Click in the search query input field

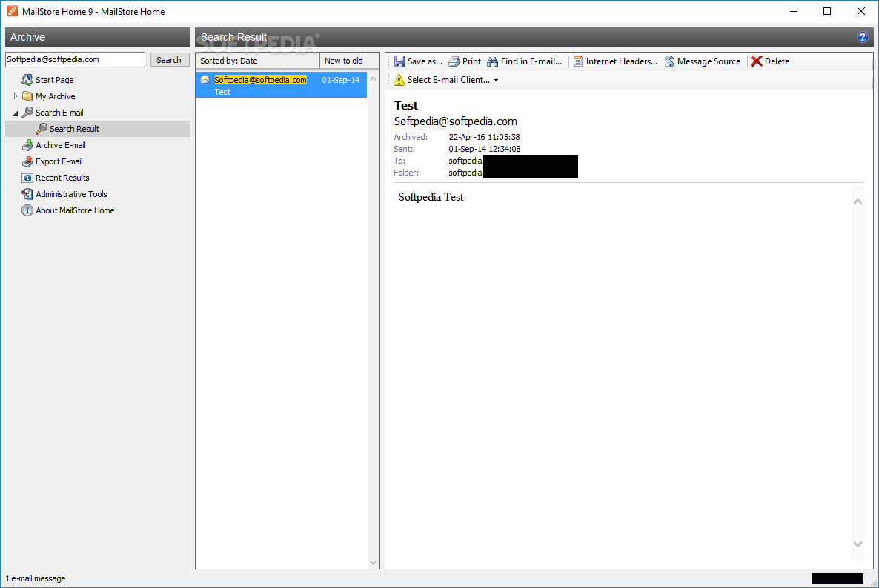(75, 59)
